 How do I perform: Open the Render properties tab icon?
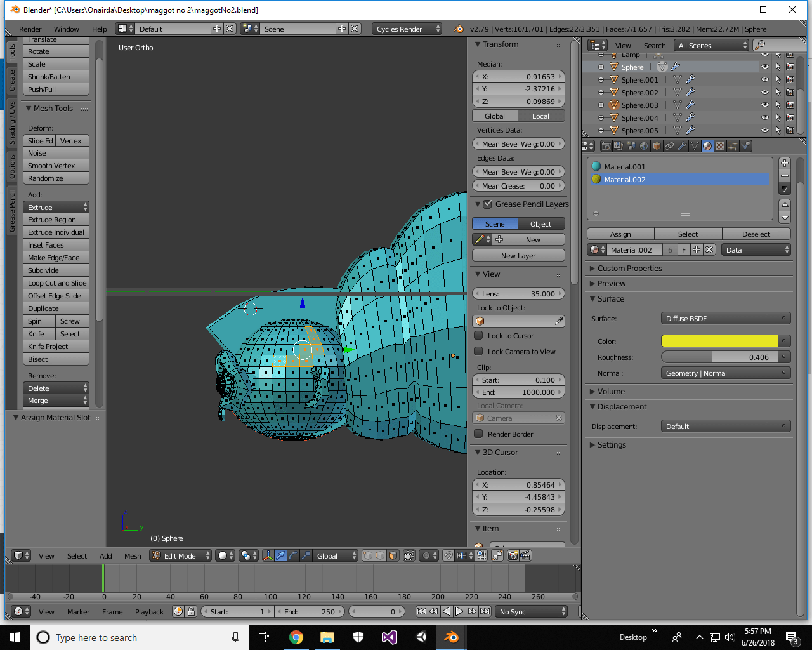(x=606, y=146)
